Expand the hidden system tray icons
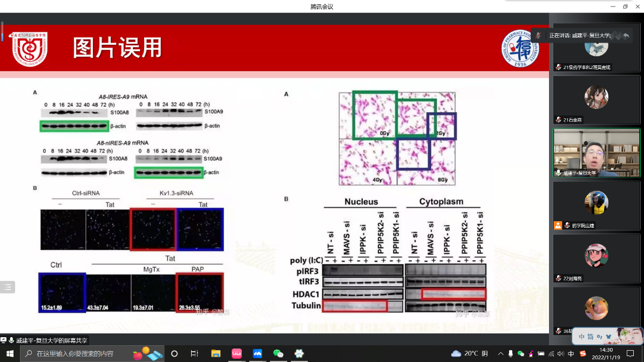Screen dimensions: 644x362 pos(500,353)
